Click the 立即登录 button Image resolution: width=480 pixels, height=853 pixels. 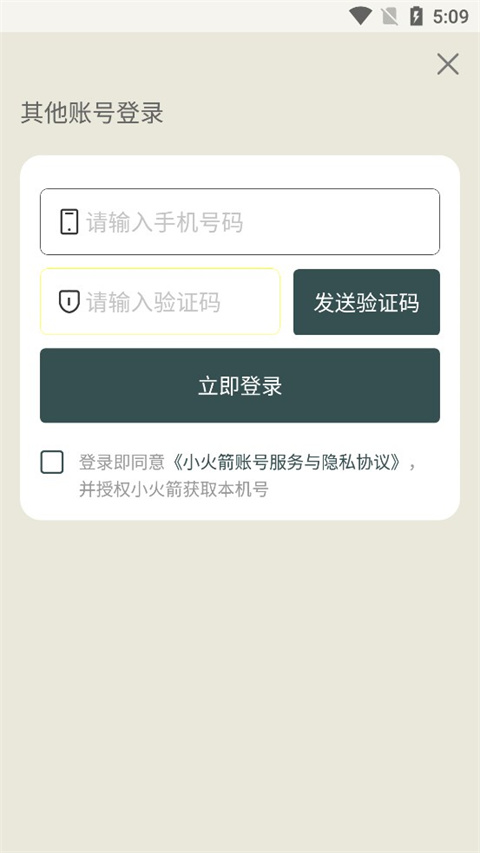point(240,385)
